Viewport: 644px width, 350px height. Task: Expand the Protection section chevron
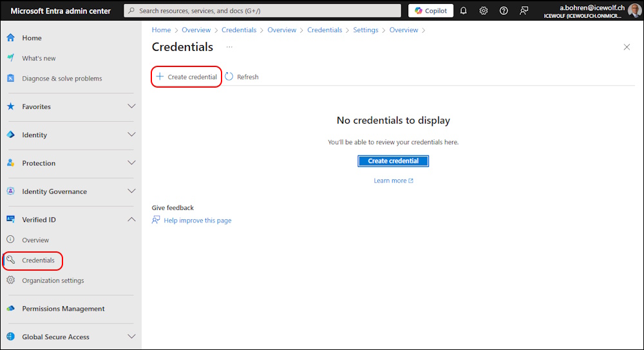point(131,163)
